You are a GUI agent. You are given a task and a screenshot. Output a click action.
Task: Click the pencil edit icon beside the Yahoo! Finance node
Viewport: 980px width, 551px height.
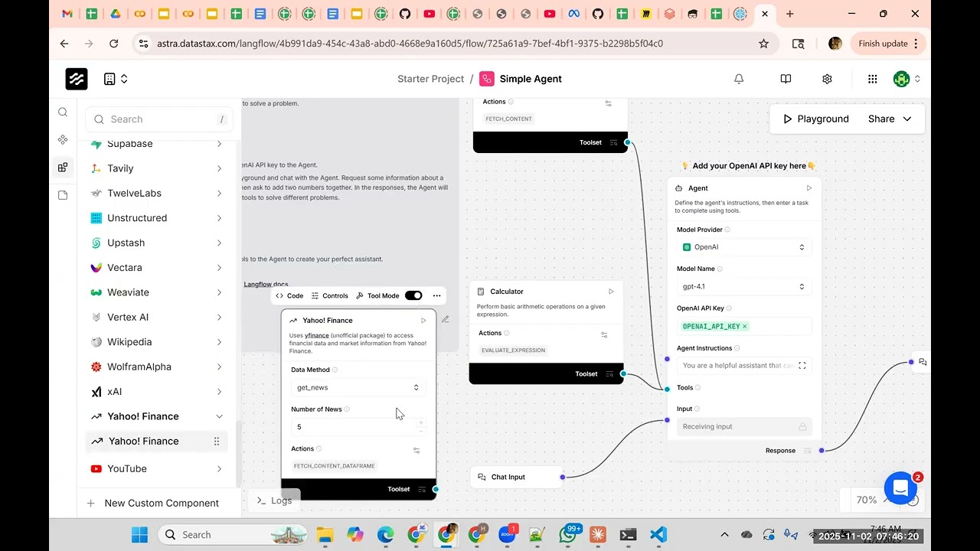tap(446, 319)
